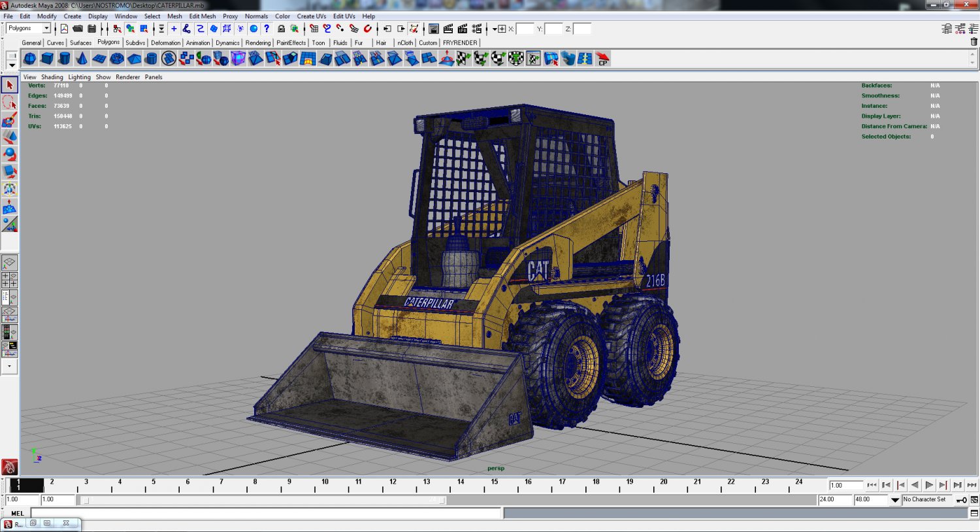The height and width of the screenshot is (532, 980).
Task: Click play backwards button
Action: [915, 485]
